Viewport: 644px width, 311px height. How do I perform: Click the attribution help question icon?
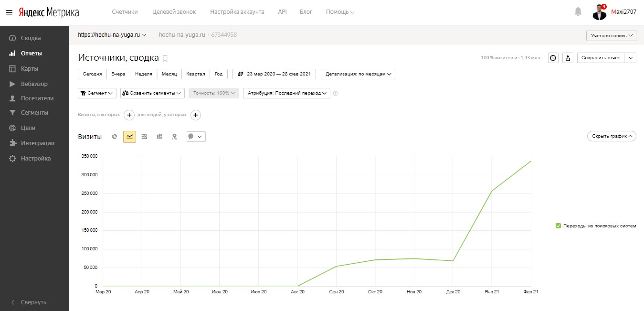pyautogui.click(x=335, y=94)
